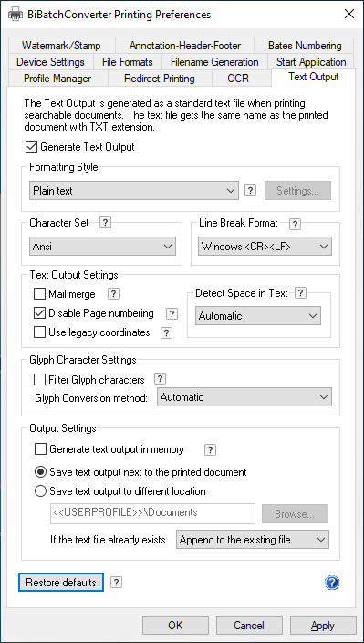Click help icon beside Filter Glyph characters
364x643 pixels.
160,378
